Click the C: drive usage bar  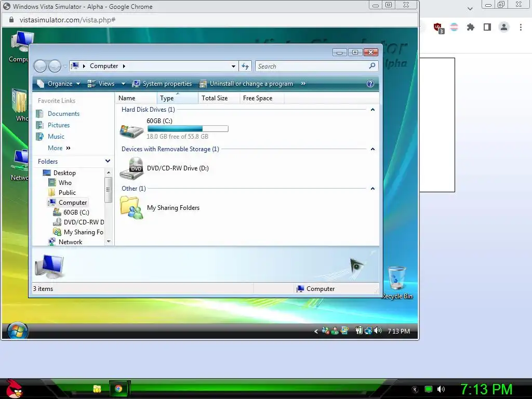click(188, 129)
